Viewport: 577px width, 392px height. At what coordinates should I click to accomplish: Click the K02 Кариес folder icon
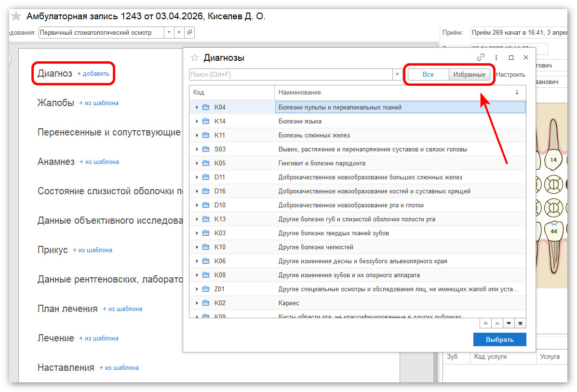click(206, 303)
